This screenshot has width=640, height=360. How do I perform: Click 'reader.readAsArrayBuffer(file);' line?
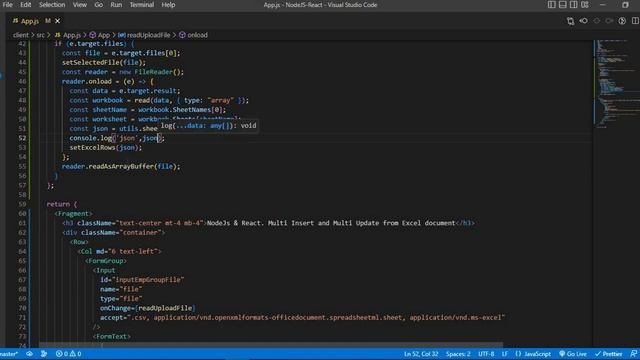[121, 167]
